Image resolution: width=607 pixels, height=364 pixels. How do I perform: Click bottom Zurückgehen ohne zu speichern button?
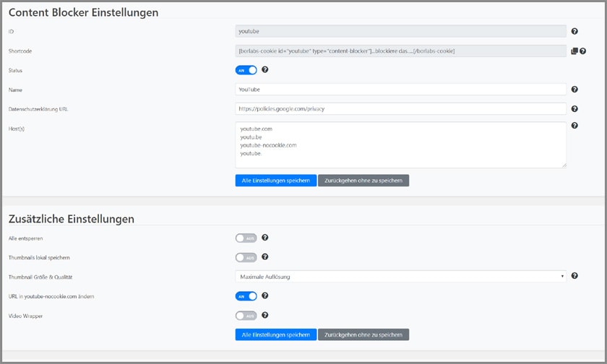363,335
